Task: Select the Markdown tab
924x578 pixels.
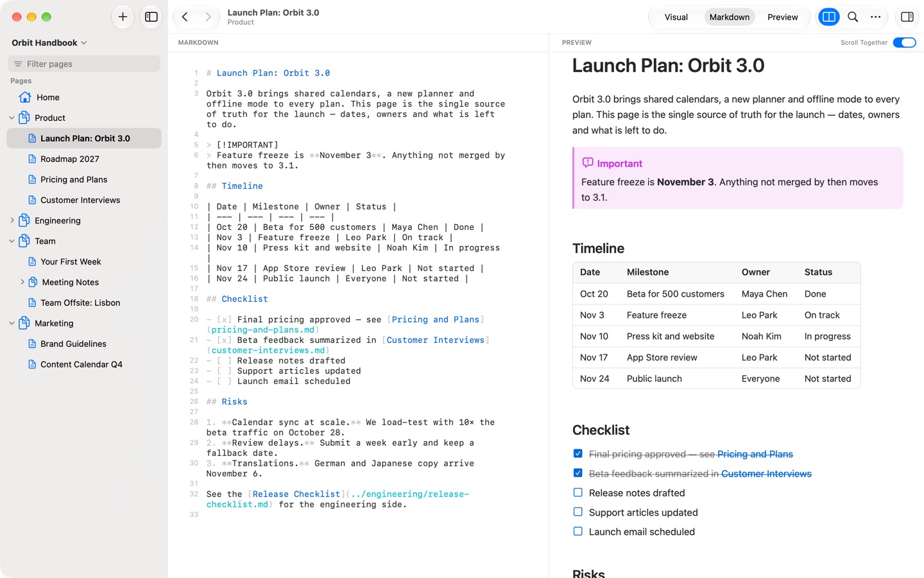Action: [729, 17]
